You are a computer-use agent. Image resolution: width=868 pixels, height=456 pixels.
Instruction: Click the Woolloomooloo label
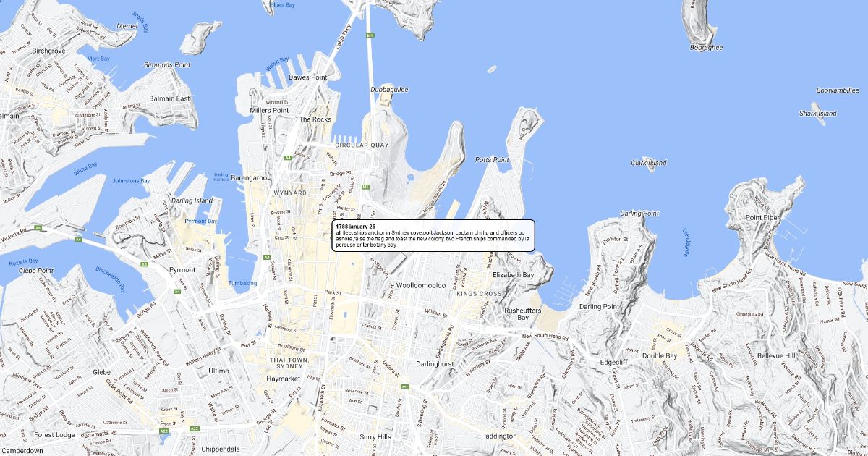(x=420, y=286)
